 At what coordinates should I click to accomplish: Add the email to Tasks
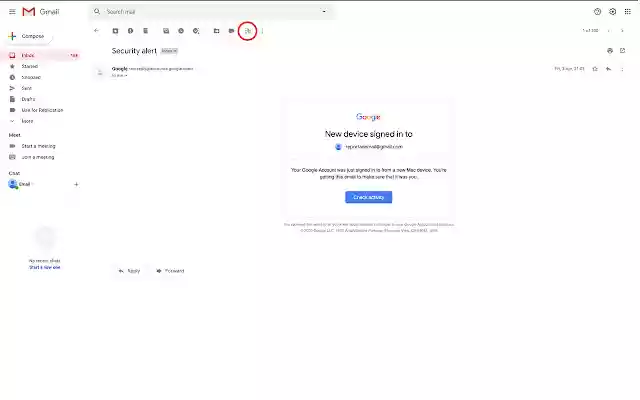tap(196, 31)
